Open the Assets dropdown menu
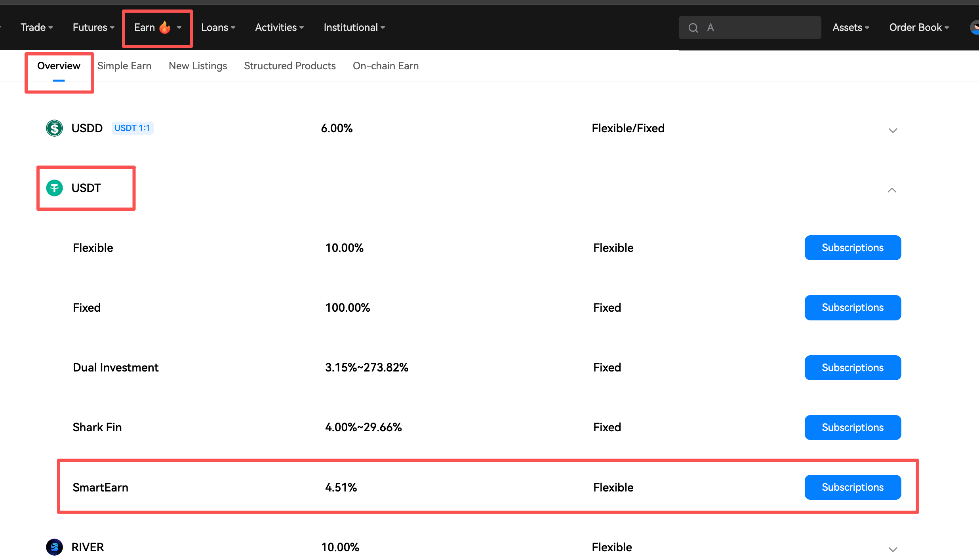 [x=851, y=27]
